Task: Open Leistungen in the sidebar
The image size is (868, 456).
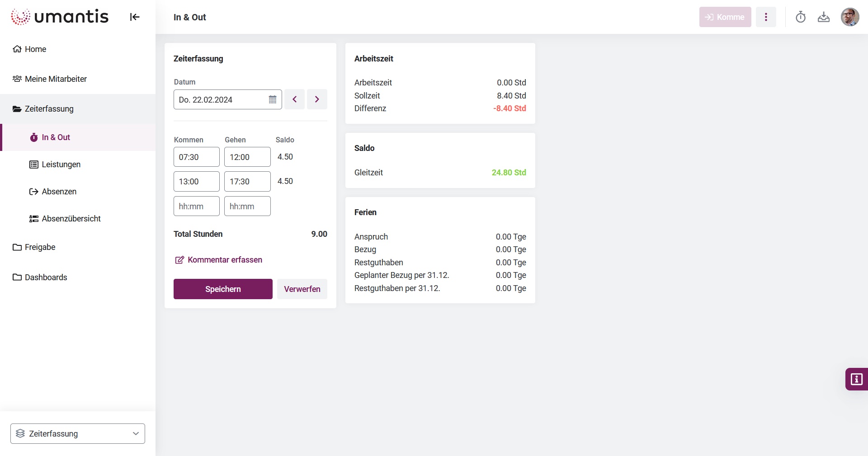Action: coord(61,165)
